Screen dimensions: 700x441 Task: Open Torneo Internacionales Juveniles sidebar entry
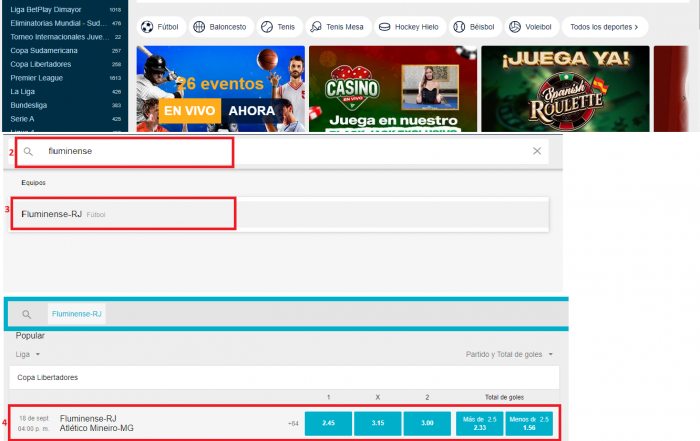point(65,37)
